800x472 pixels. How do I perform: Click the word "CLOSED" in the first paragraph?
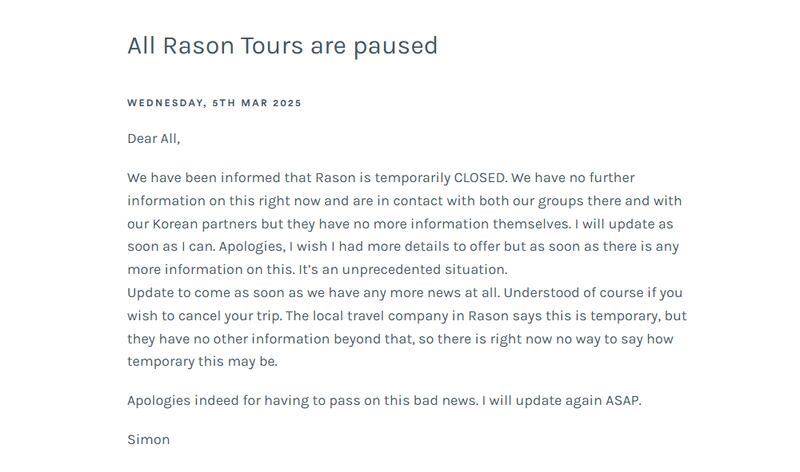tap(480, 178)
